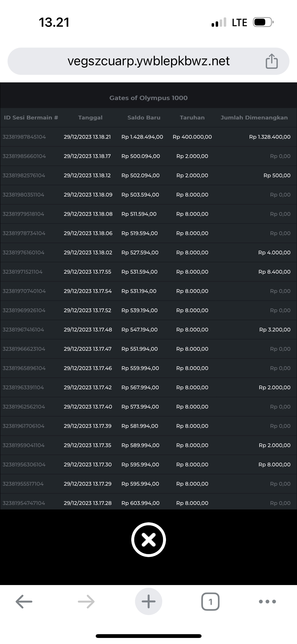Open session ID 32381987845104
The image size is (297, 644).
tap(24, 137)
